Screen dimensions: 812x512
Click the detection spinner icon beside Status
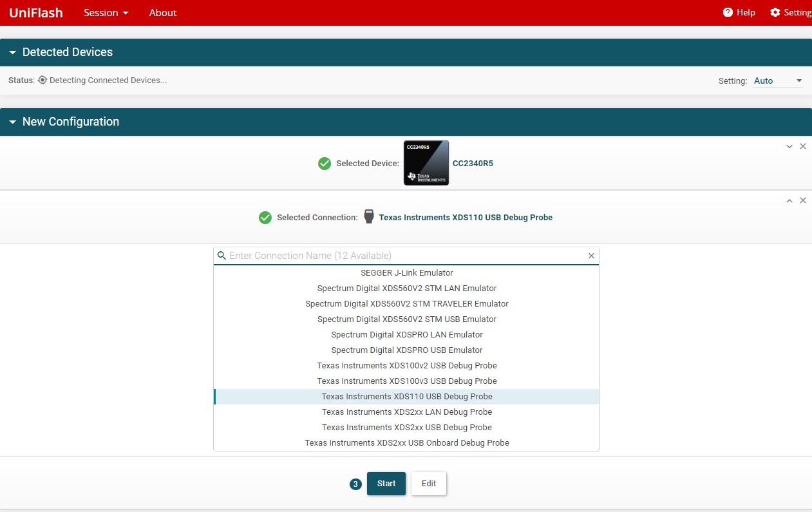[x=42, y=80]
